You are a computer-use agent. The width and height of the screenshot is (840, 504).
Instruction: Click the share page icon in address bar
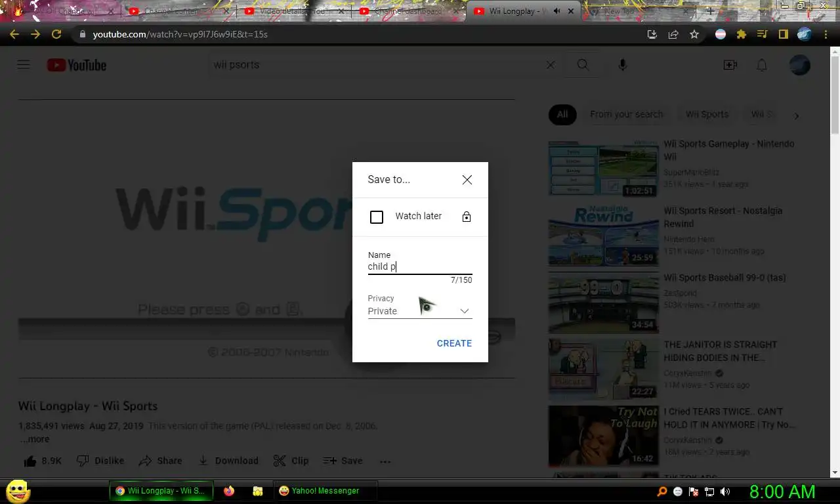(x=673, y=34)
